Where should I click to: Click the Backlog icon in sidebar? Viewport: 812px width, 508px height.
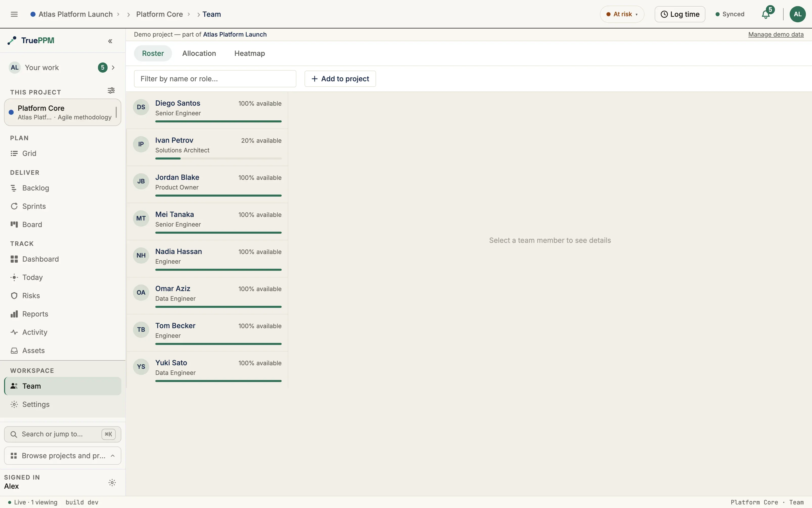click(x=14, y=188)
